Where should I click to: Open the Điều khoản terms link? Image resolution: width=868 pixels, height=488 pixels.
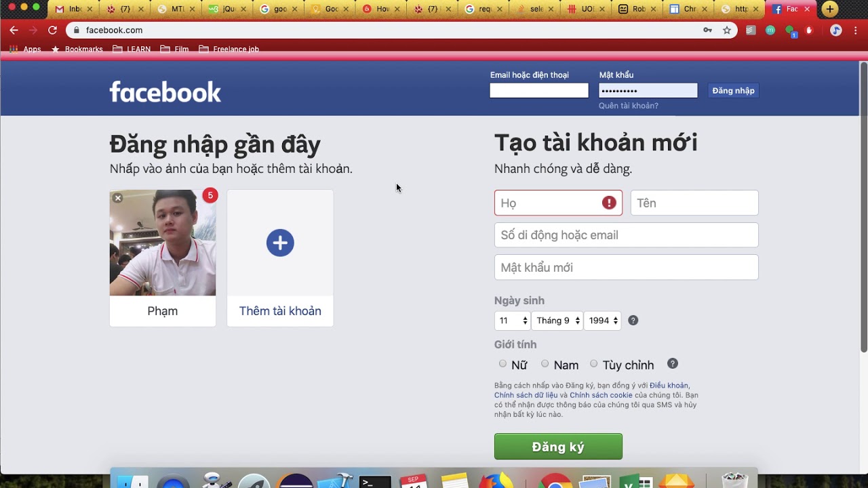669,386
